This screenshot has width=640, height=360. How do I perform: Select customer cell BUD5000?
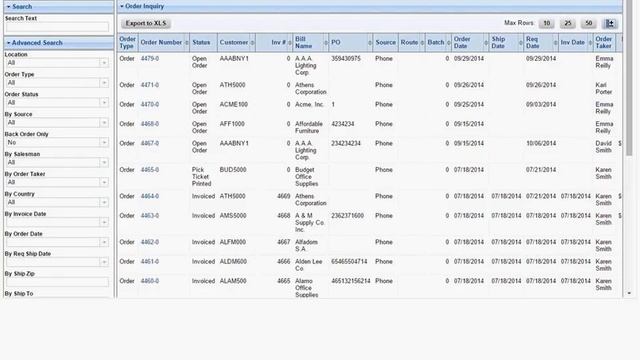[x=233, y=170]
